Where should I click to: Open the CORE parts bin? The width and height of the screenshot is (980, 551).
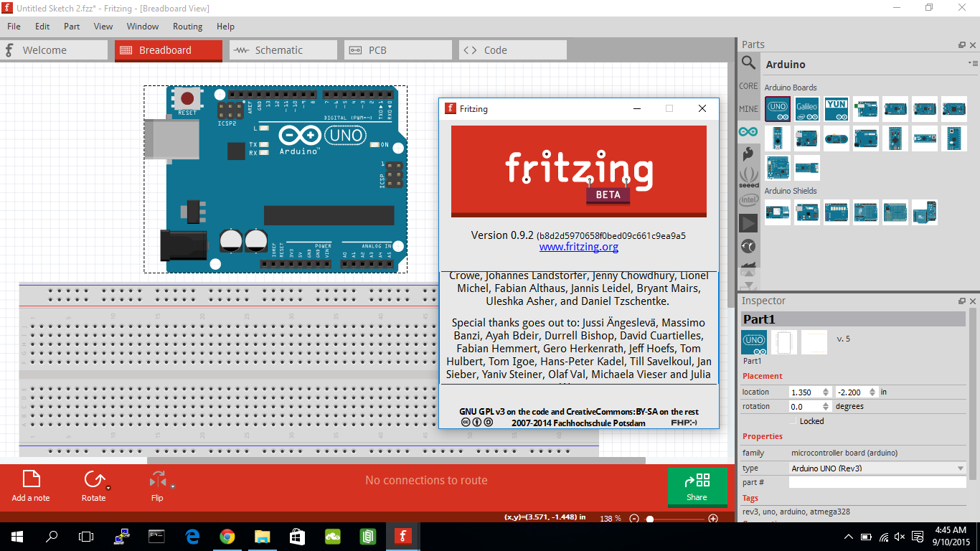tap(748, 86)
